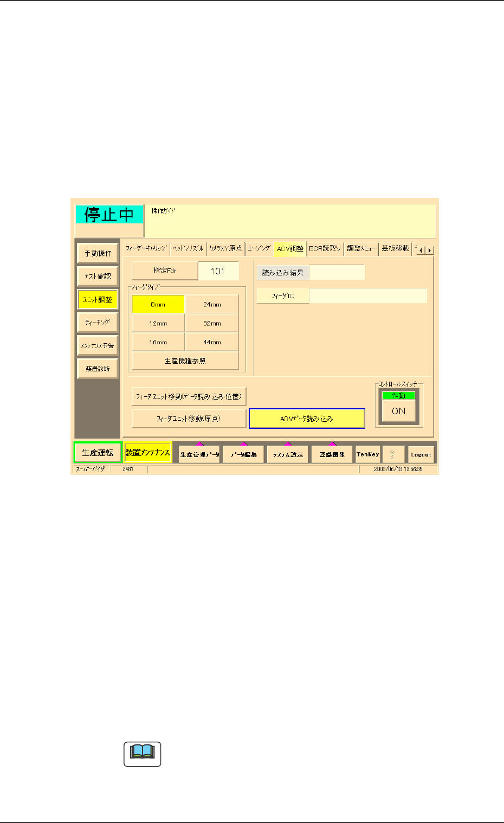Click the 手動操作 side button

tap(98, 253)
